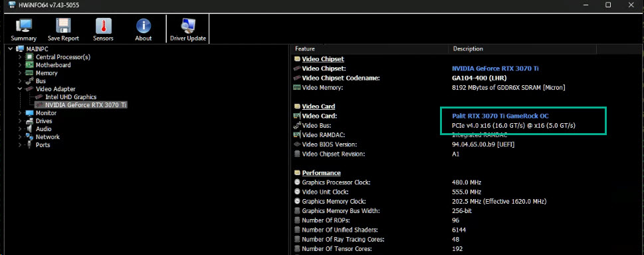Screen dimensions: 644x255
Task: Open the Sensors thermometer icon
Action: click(x=104, y=25)
